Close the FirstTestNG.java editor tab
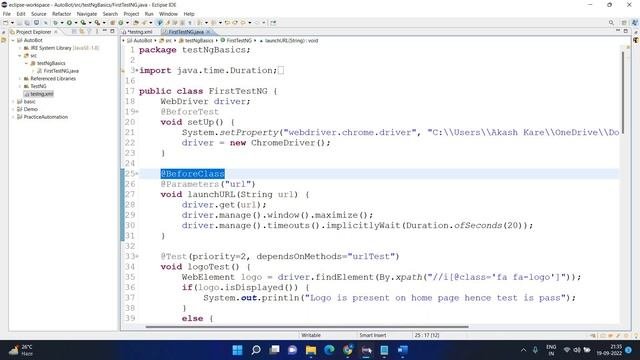This screenshot has height=360, width=640. click(x=208, y=31)
